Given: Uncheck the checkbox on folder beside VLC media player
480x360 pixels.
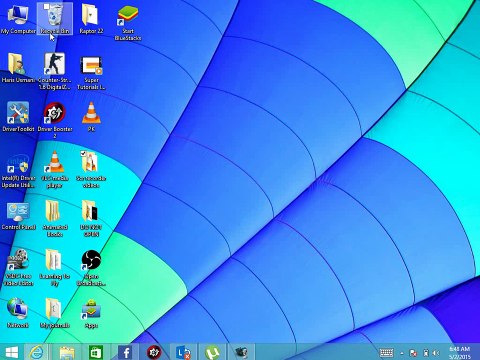Looking at the screenshot, I should (83, 154).
